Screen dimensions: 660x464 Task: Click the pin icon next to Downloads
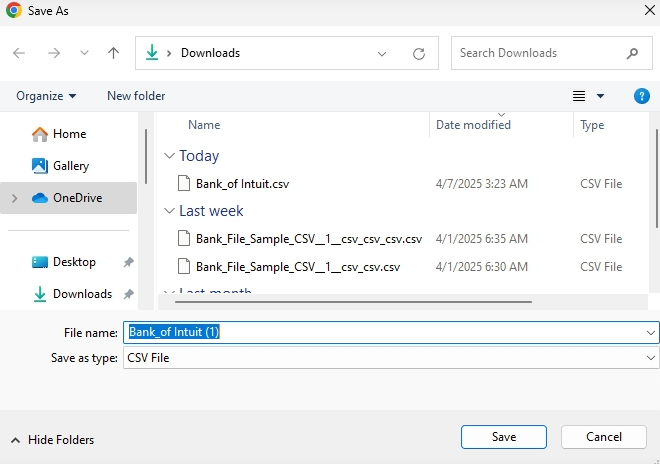[128, 294]
